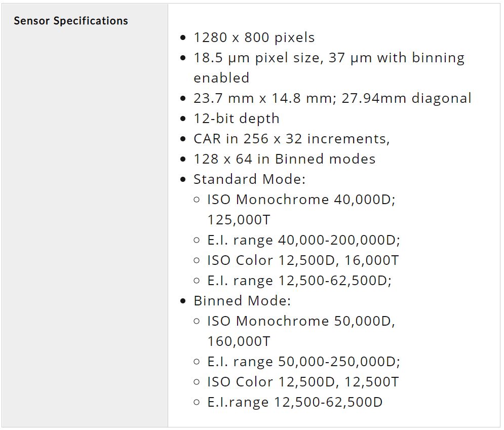504x430 pixels.
Task: Click the last E.I.range 12,500-62,500D line
Action: pos(295,402)
